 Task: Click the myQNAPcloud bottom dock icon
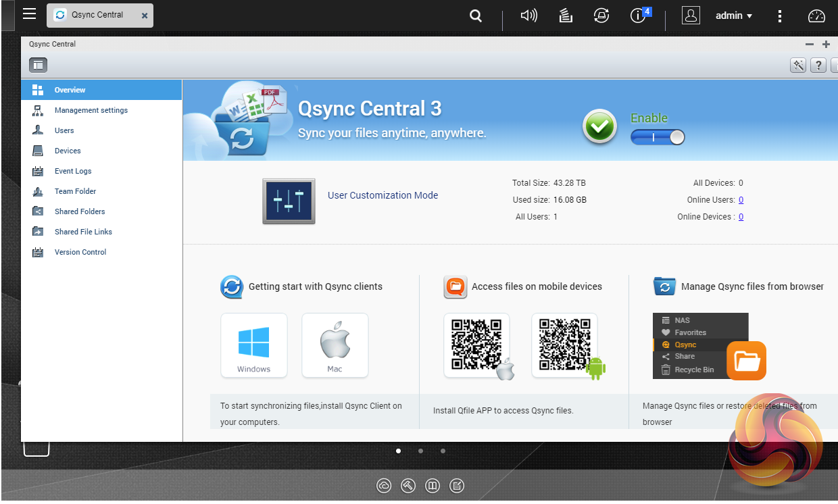[x=384, y=485]
